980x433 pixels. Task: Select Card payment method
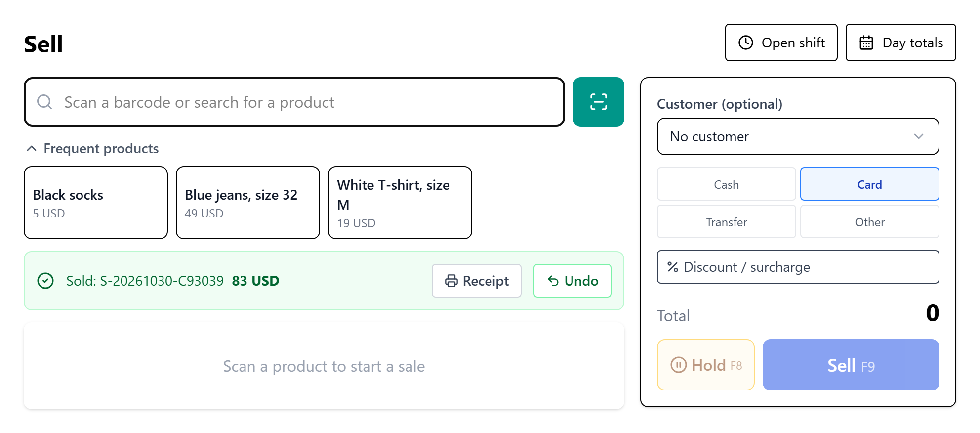point(869,184)
